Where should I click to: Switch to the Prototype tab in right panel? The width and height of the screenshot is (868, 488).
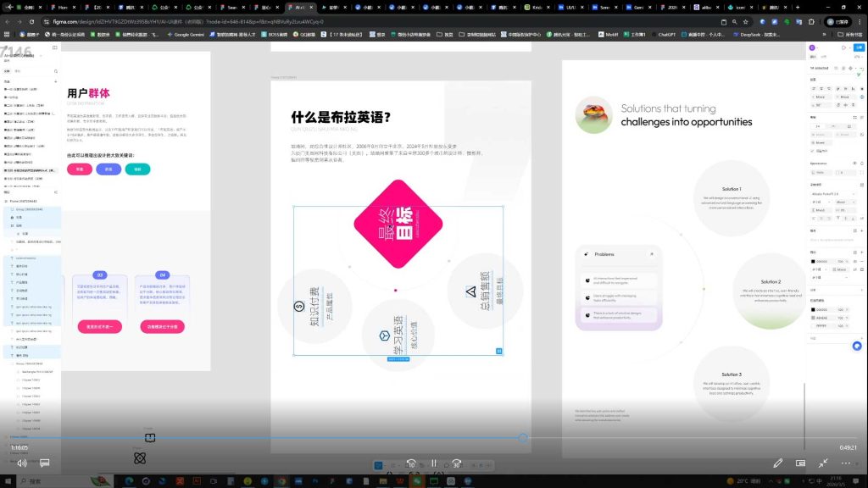824,57
